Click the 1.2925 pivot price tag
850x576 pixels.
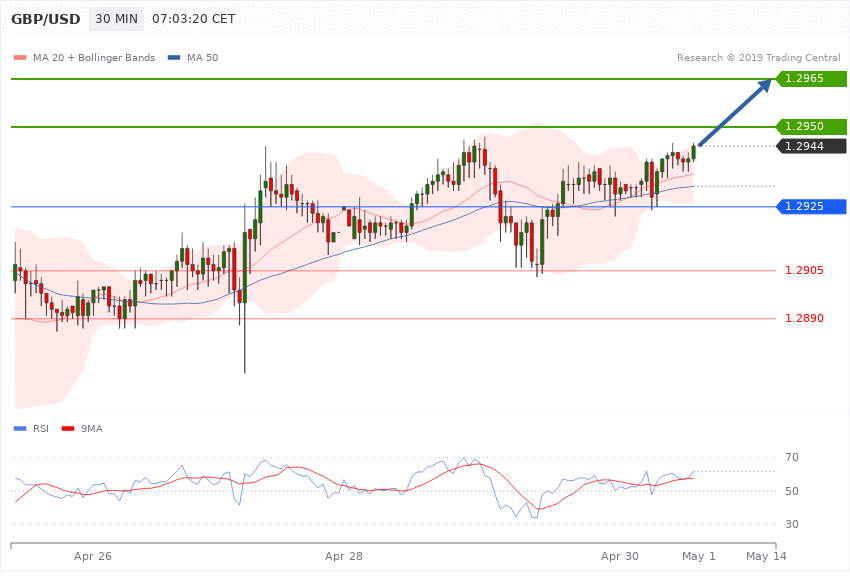811,206
